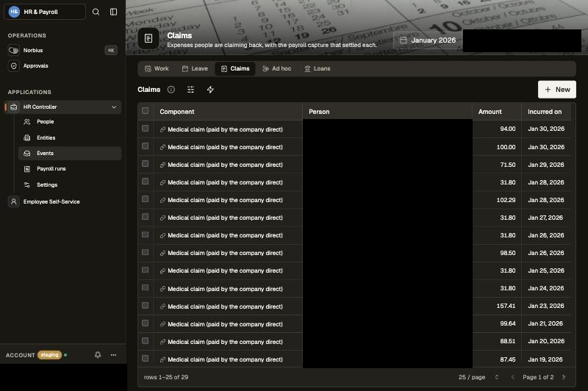Click link icon of the 71.50 claim
Screen dimensions: 588x391
[x=162, y=165]
